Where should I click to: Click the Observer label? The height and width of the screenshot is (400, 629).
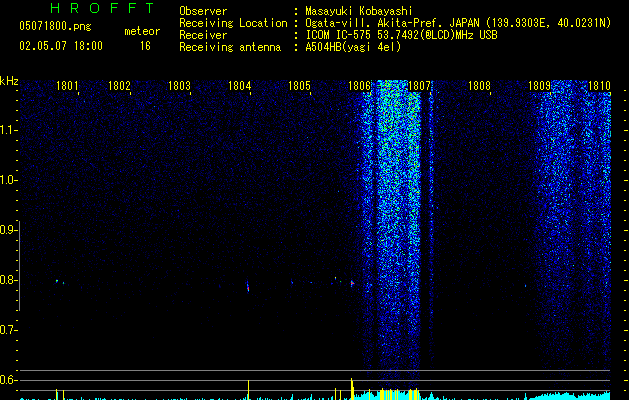203,11
